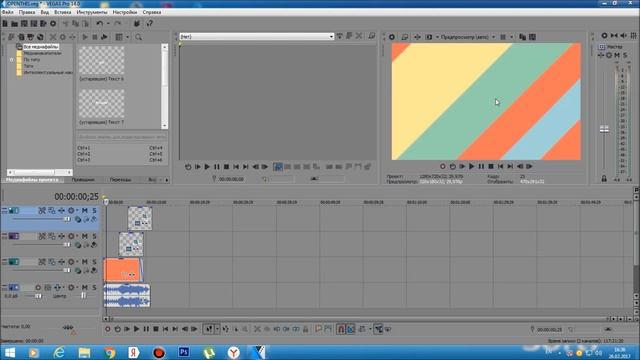Open automation settings on third video track

(71, 262)
